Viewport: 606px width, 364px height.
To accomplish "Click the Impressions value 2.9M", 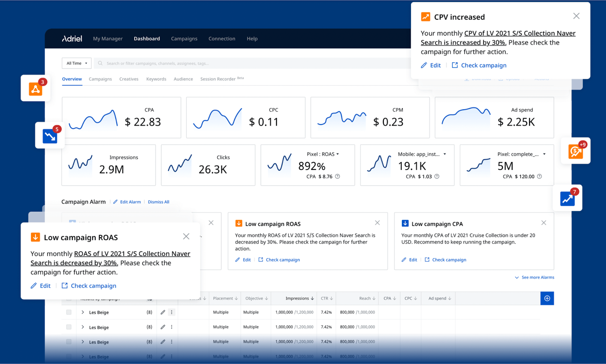I will (112, 170).
